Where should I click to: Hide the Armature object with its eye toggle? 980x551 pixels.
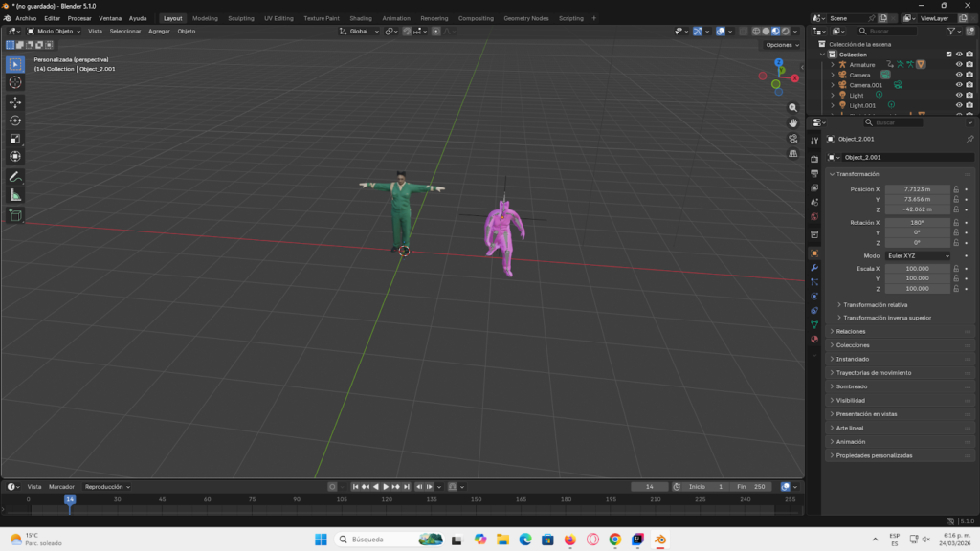(x=959, y=65)
